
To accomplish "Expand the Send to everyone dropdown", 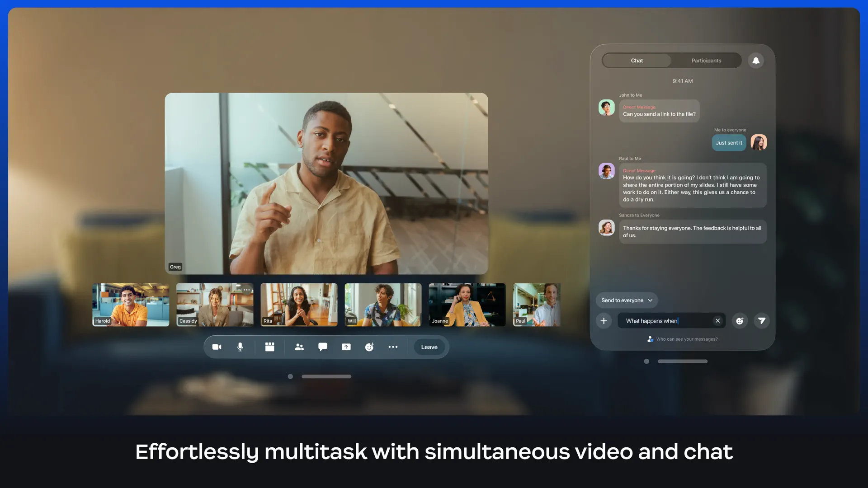I will point(626,300).
